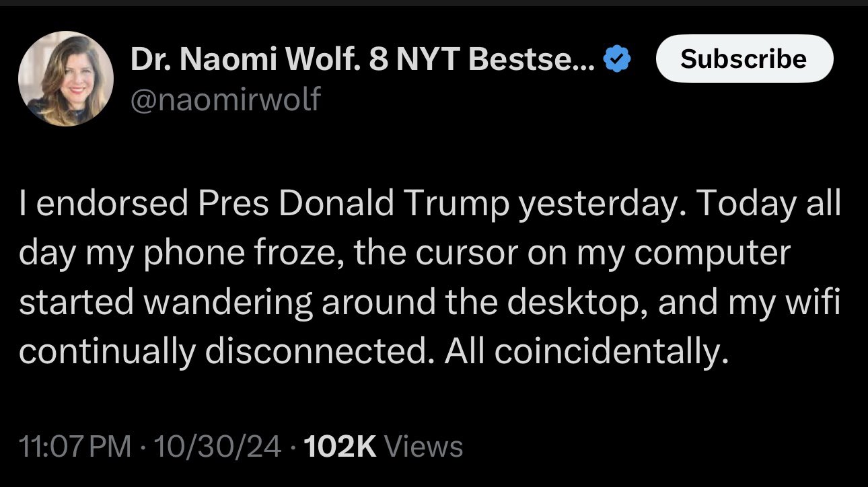This screenshot has width=868, height=487.
Task: Click the bold 102K view count
Action: pos(340,447)
